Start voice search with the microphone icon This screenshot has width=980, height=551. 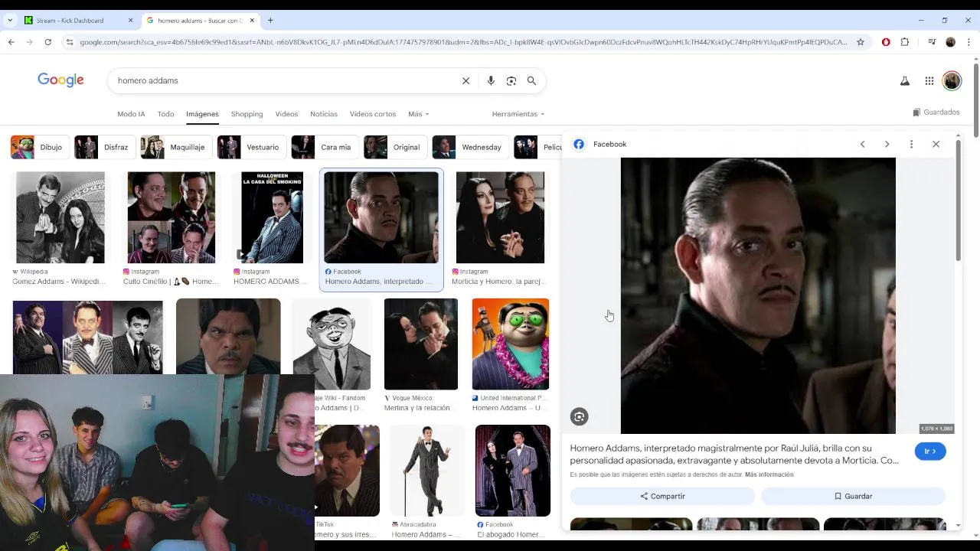pos(491,80)
